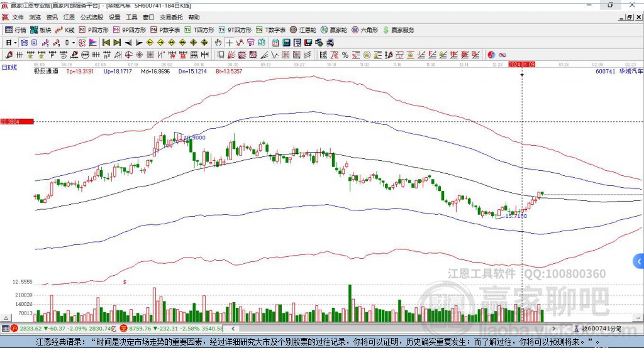Viewport: 644px width, 348px height.
Task: Click the black right arrow icon
Action: coord(139,43)
